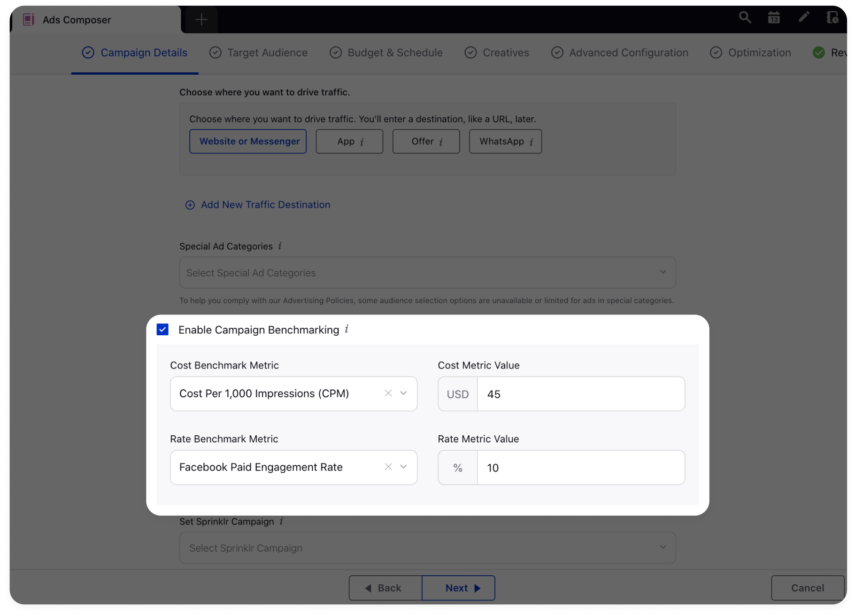Click Cost Per 1,000 Impressions (CPM) text

pyautogui.click(x=264, y=393)
